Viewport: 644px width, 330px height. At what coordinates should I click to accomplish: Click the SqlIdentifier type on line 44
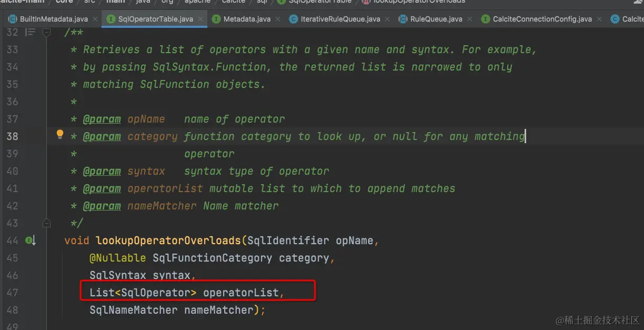pos(288,241)
